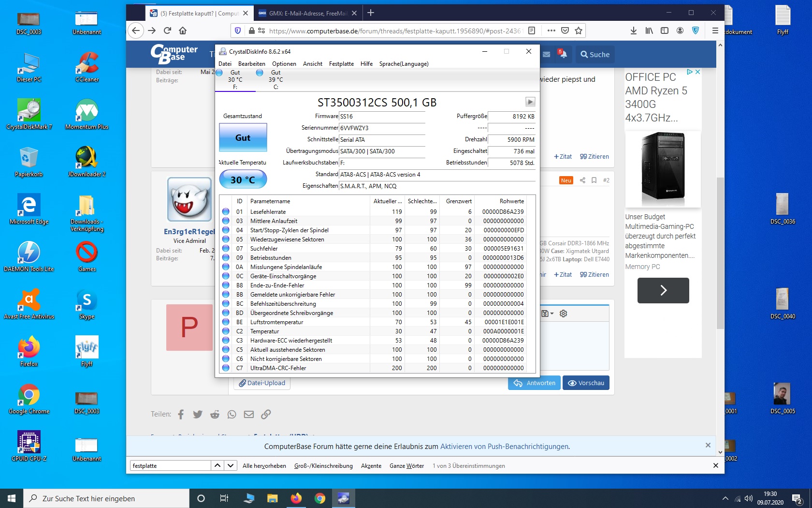
Task: Click the Firefox back arrow button
Action: (136, 30)
